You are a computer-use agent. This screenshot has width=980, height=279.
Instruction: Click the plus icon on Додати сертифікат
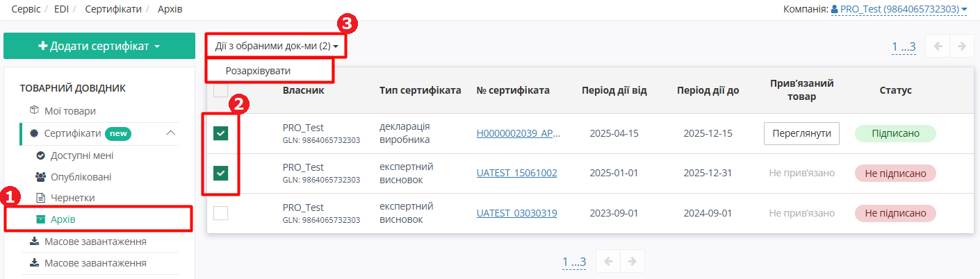point(43,46)
